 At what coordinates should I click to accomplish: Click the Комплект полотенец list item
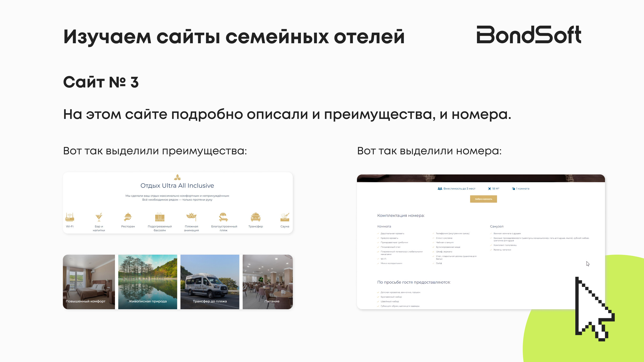(505, 245)
